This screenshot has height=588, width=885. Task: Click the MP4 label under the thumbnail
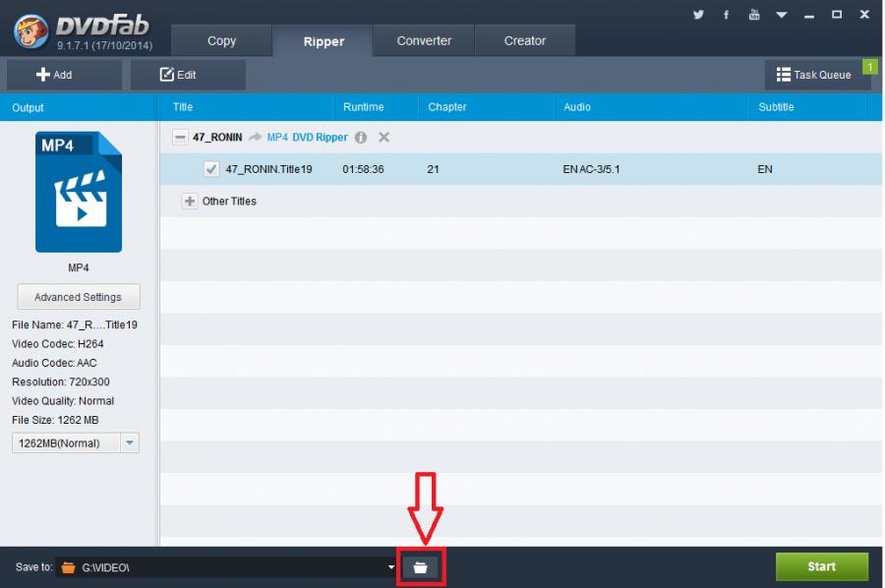point(79,267)
